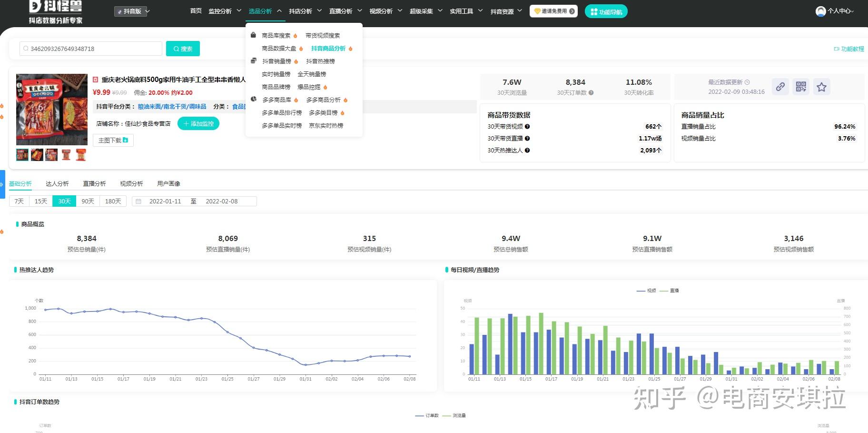
Task: Open the 抖音版 version dropdown
Action: (132, 11)
